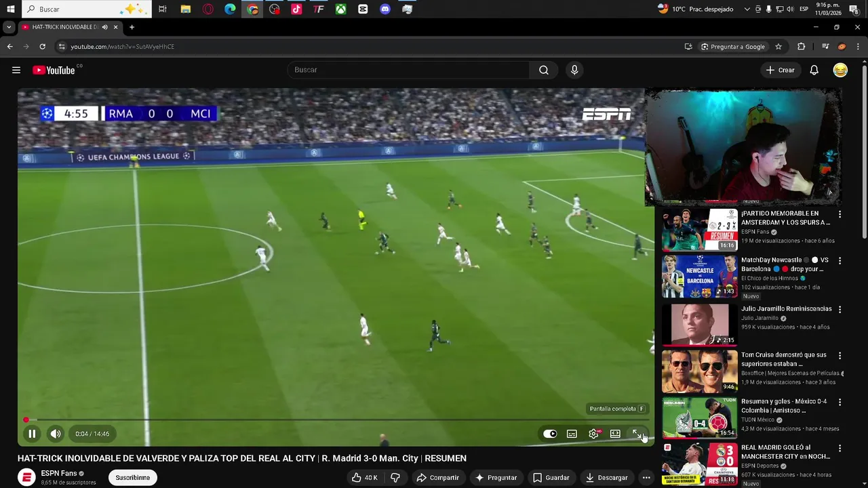The width and height of the screenshot is (868, 488).
Task: Open the media controls icon in Chrome toolbar
Action: [x=825, y=47]
